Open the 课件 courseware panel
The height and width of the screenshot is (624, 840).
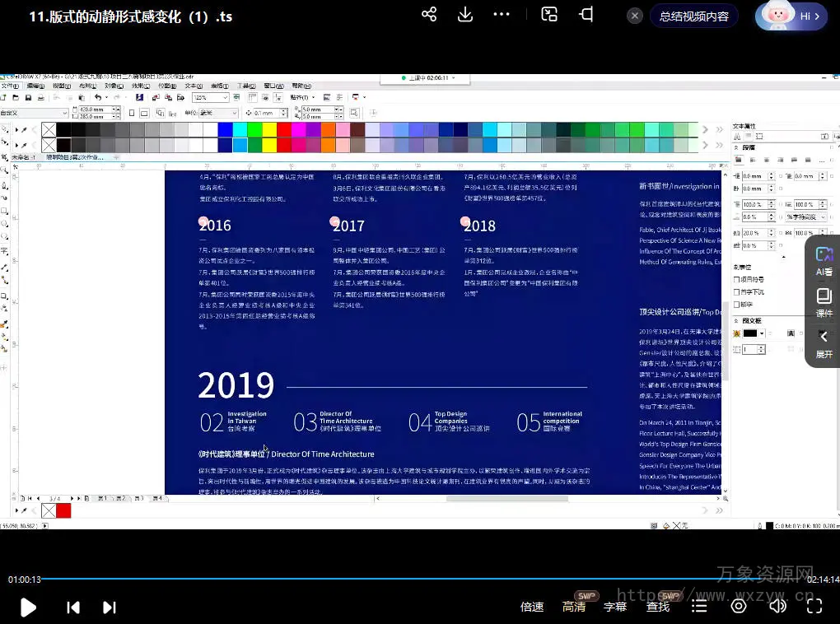[824, 302]
